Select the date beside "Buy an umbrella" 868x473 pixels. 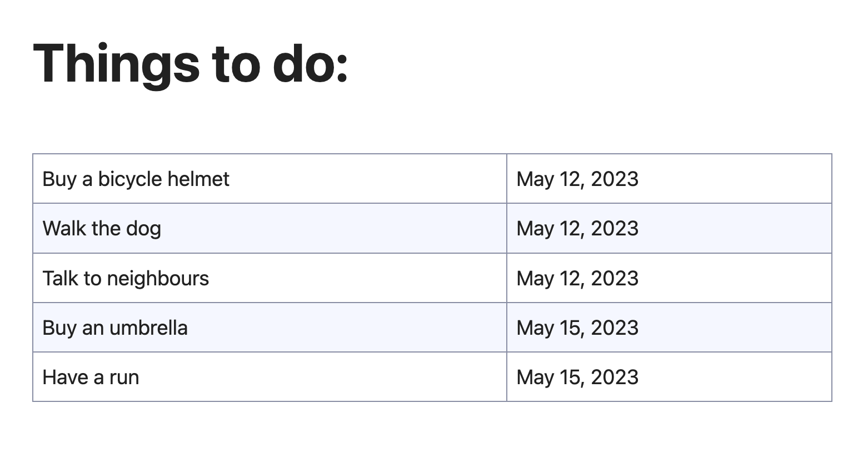click(577, 328)
